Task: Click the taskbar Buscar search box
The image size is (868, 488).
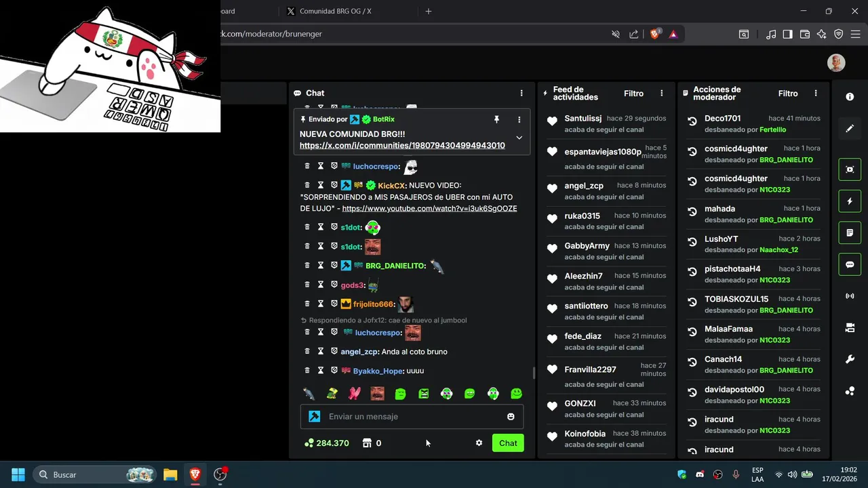Action: (96, 474)
